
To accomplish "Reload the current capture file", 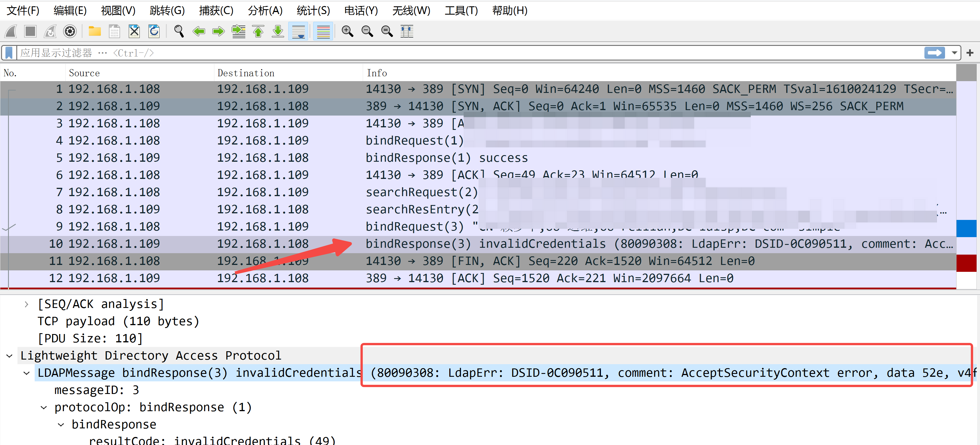I will point(154,31).
